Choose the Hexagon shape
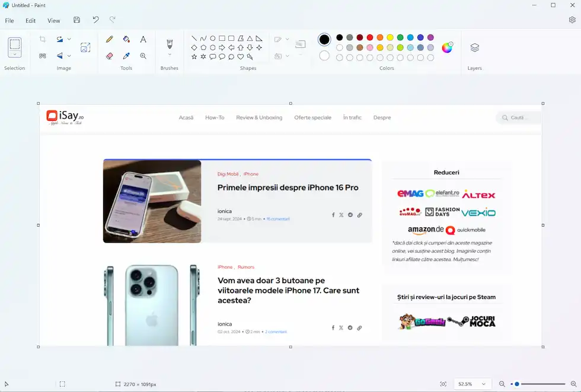This screenshot has height=392, width=581. point(213,47)
